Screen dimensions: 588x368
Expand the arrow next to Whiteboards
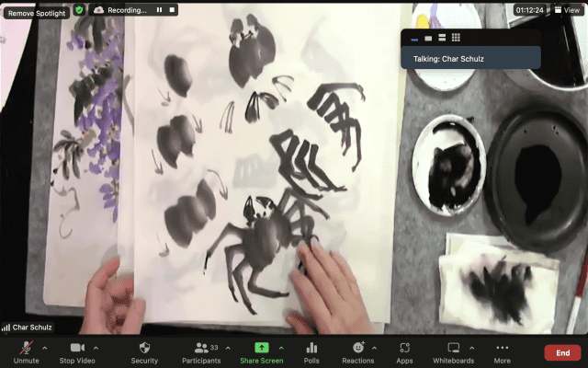click(471, 348)
